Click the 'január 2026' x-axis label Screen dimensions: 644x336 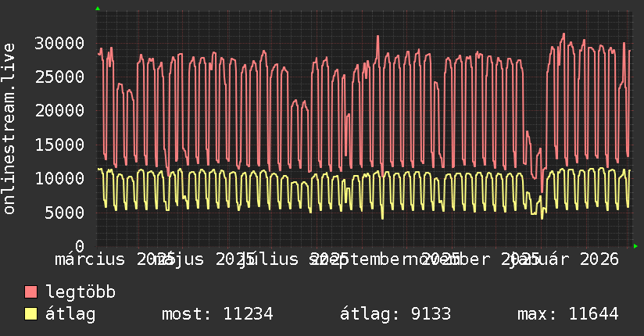pos(564,259)
